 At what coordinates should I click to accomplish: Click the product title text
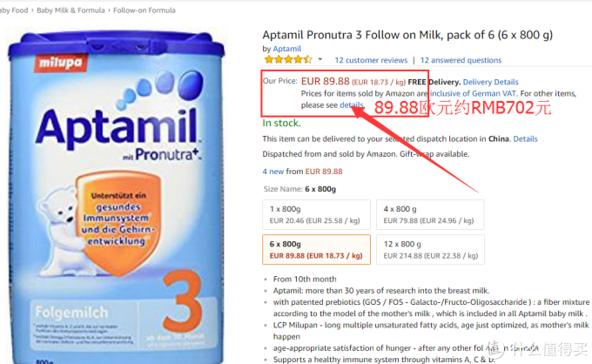(418, 36)
